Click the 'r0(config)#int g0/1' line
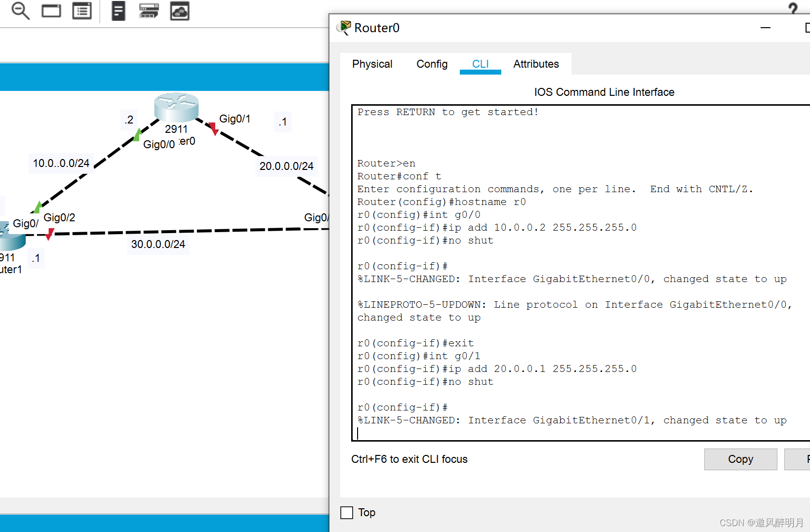Image resolution: width=810 pixels, height=532 pixels. 419,356
